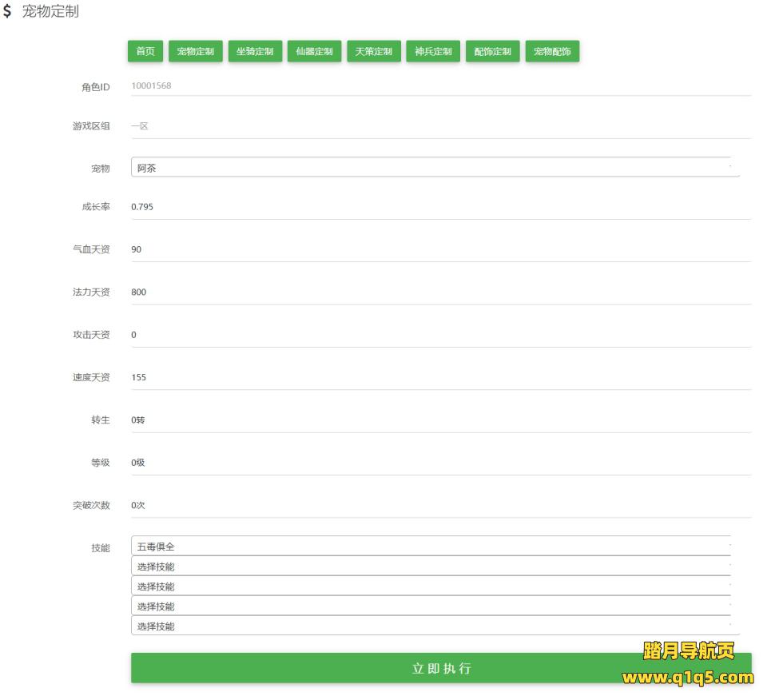The image size is (767, 700).
Task: Open the 宠物定制 navigation button
Action: (196, 51)
